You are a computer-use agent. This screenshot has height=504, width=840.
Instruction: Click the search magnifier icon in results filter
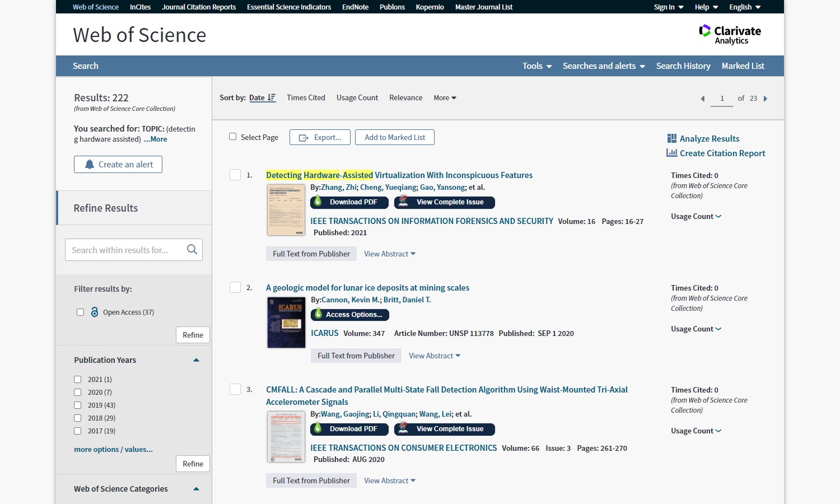(x=192, y=250)
